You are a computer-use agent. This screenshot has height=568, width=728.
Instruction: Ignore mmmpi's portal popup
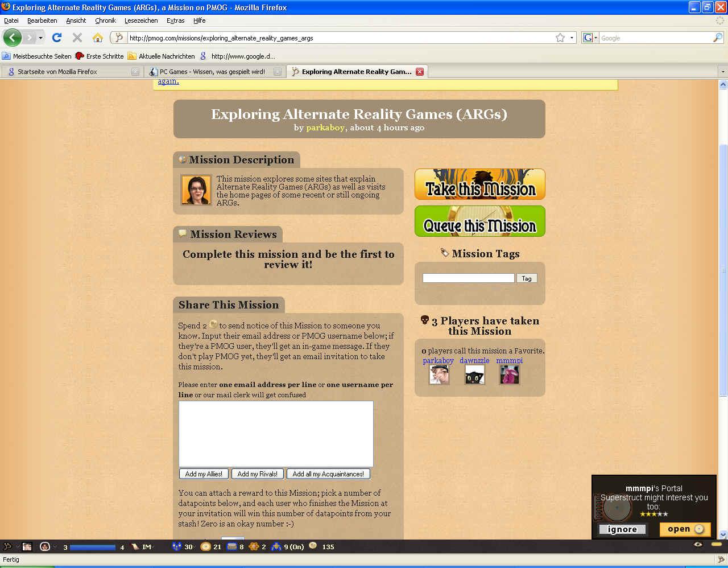click(x=622, y=529)
